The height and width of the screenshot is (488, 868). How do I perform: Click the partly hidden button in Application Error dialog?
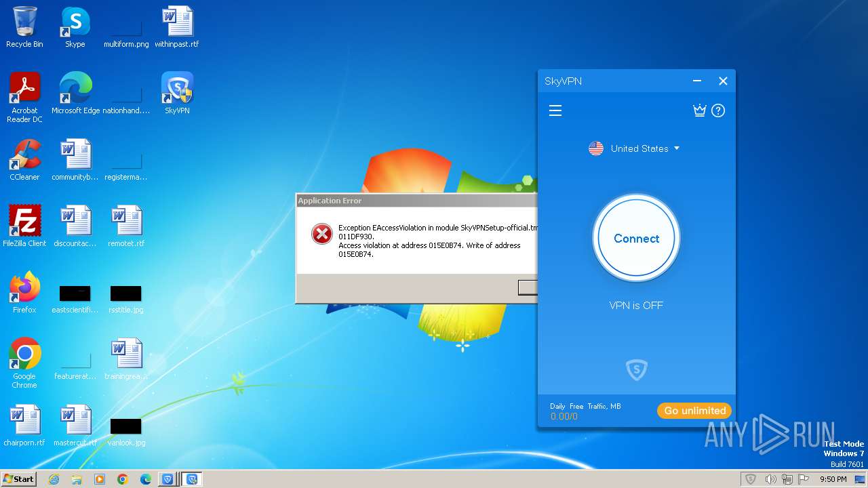[528, 287]
